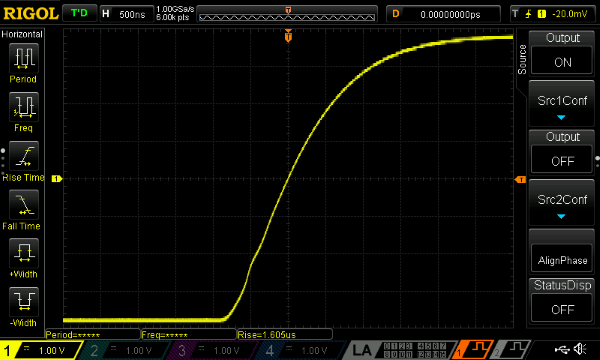Image resolution: width=600 pixels, height=360 pixels.
Task: Open the LA logic analyzer panel
Action: 400,350
